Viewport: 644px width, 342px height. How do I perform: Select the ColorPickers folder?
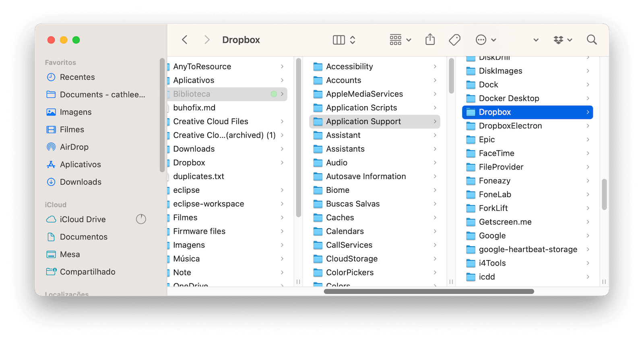coord(375,272)
